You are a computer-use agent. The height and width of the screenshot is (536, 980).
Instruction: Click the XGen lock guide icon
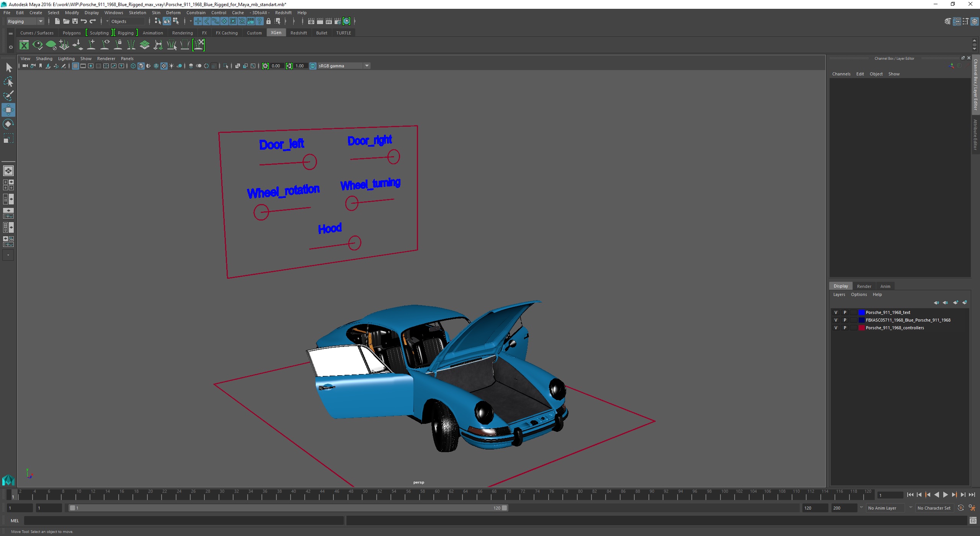[x=118, y=45]
